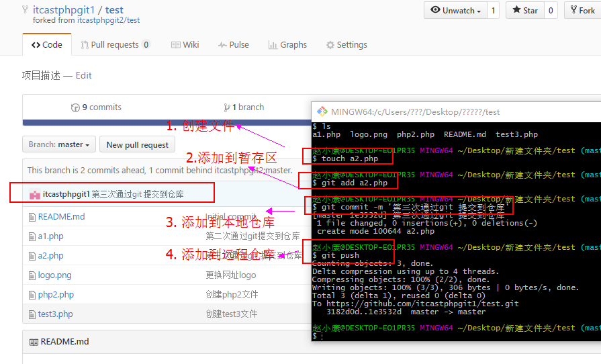Click the Graphs bar chart icon
601x364 pixels.
tap(273, 45)
